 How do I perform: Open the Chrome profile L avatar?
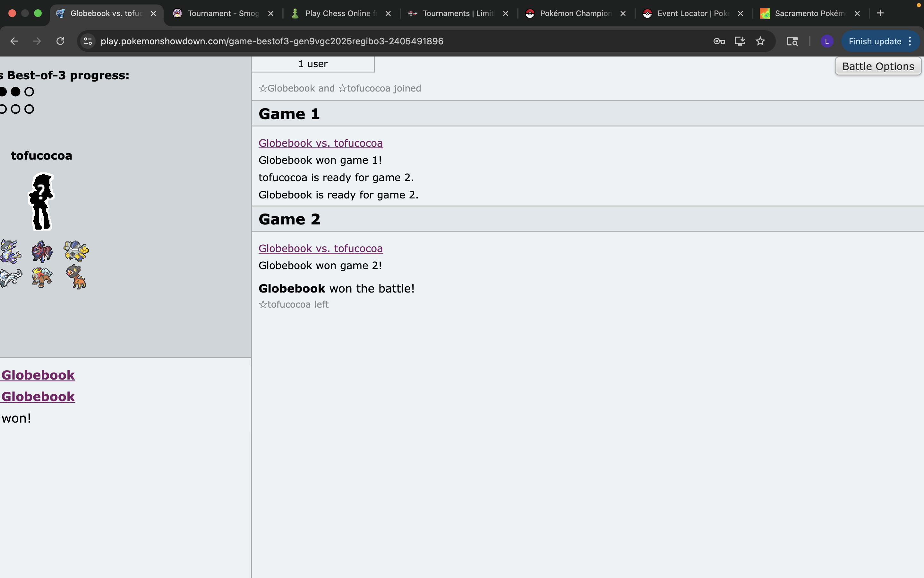point(827,41)
